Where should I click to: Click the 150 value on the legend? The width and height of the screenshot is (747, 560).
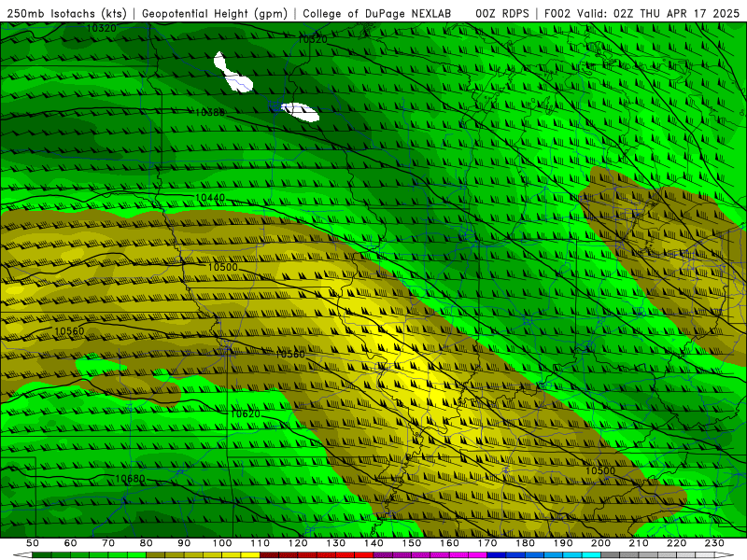pyautogui.click(x=412, y=543)
